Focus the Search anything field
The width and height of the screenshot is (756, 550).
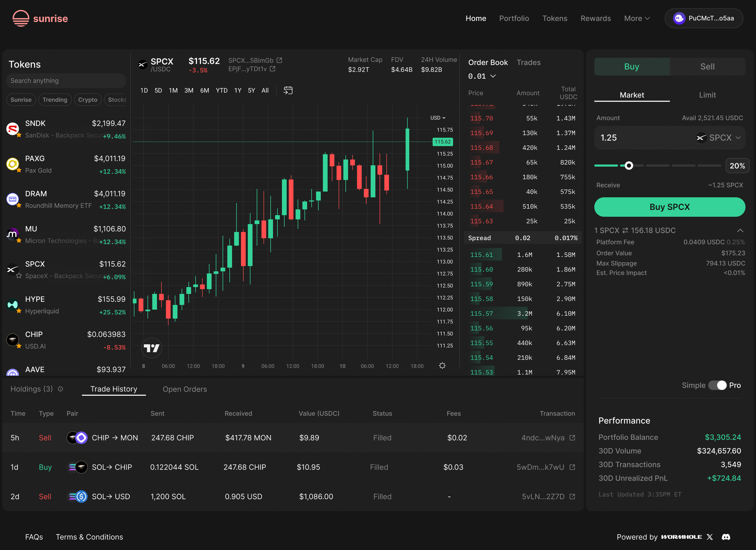point(66,81)
